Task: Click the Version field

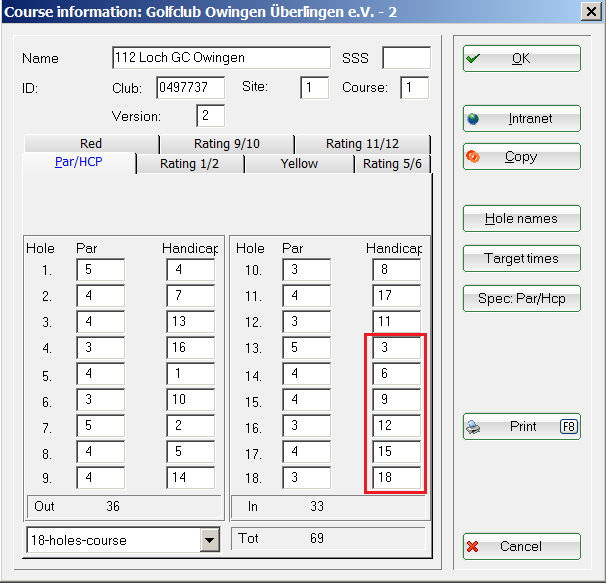Action: pyautogui.click(x=211, y=116)
